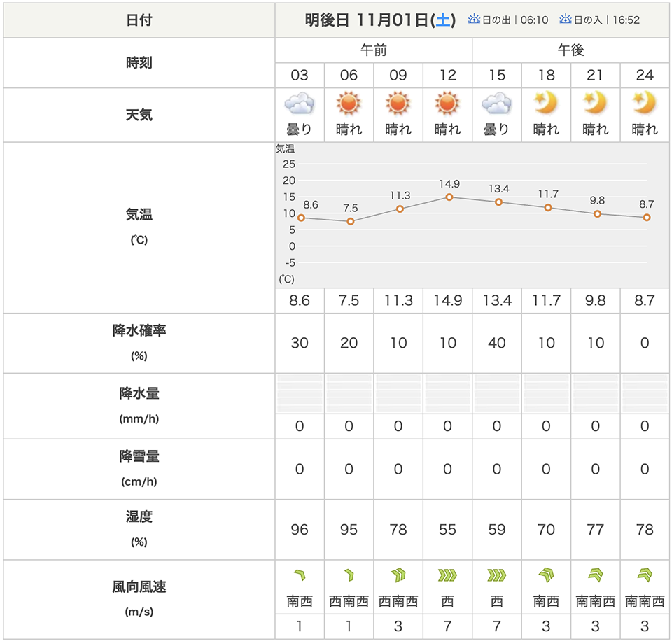The image size is (672, 641).
Task: Click the sunny weather icon at 12 o'clock
Action: [x=447, y=104]
